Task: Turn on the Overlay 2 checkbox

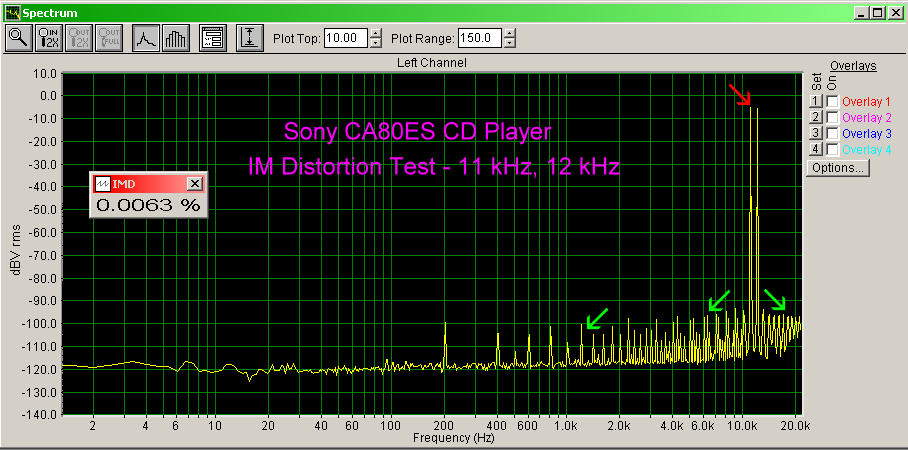Action: tap(832, 118)
